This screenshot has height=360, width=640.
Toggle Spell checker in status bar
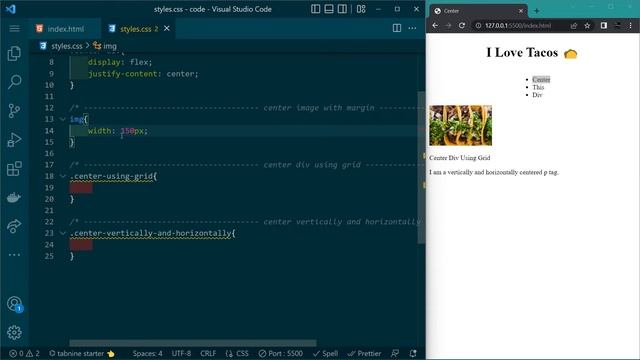pos(325,353)
